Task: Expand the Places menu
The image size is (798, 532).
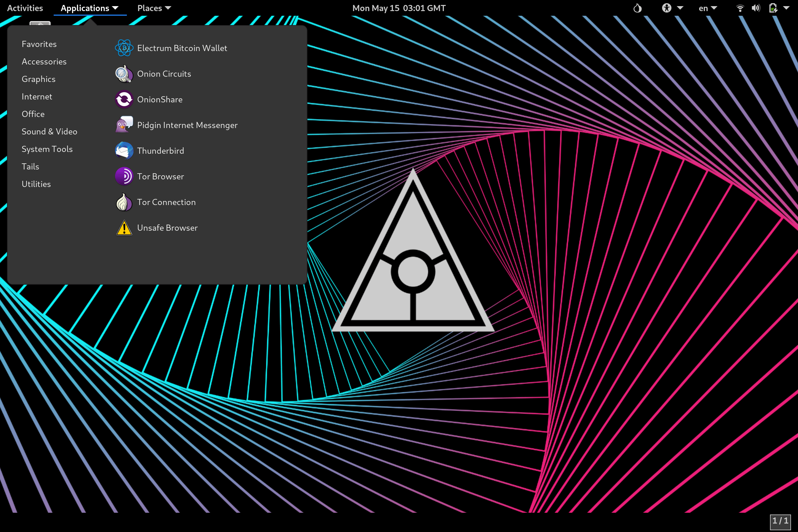Action: [x=154, y=8]
